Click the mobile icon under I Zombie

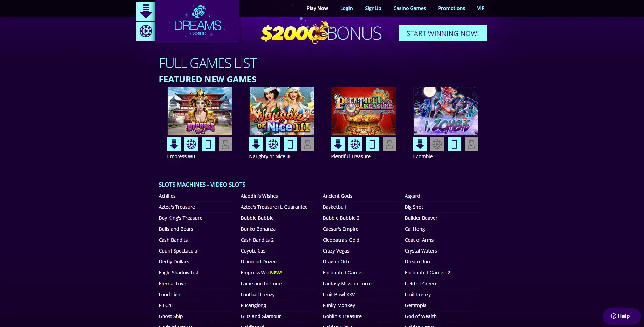pos(454,144)
